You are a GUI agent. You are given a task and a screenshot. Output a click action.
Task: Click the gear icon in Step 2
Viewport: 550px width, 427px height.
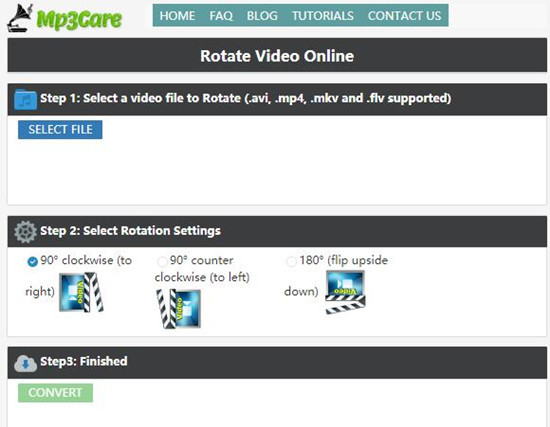pos(25,232)
